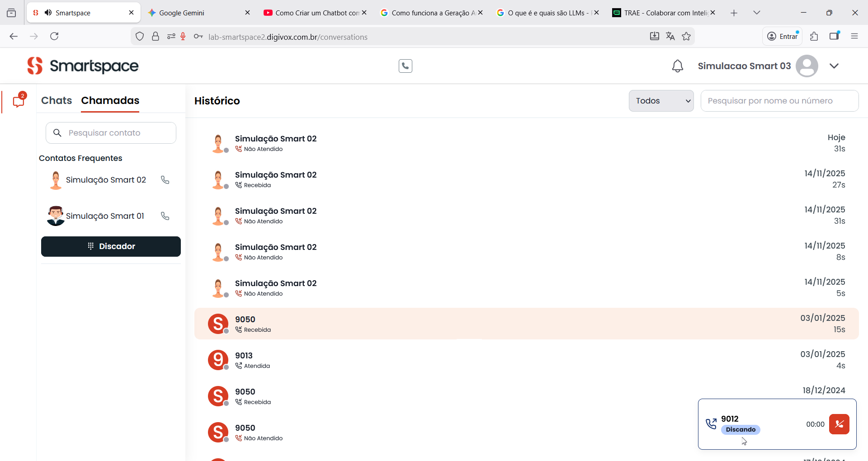Focus the Pesquisar contato search field
The width and height of the screenshot is (868, 461).
coord(118,133)
